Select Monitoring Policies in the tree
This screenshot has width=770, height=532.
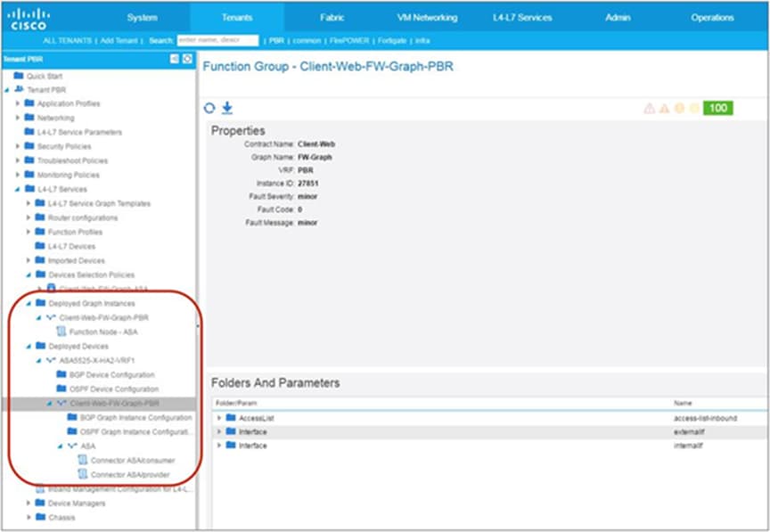coord(69,175)
